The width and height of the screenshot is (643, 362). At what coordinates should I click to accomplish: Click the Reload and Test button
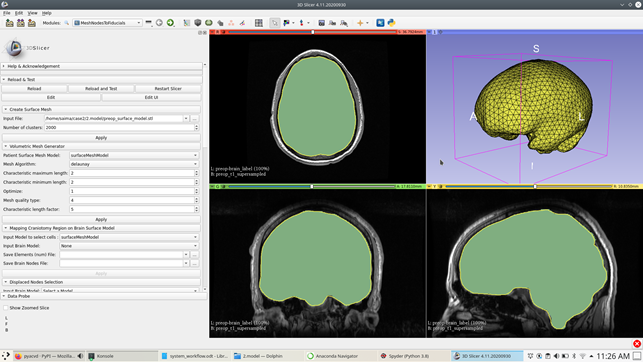click(x=101, y=89)
